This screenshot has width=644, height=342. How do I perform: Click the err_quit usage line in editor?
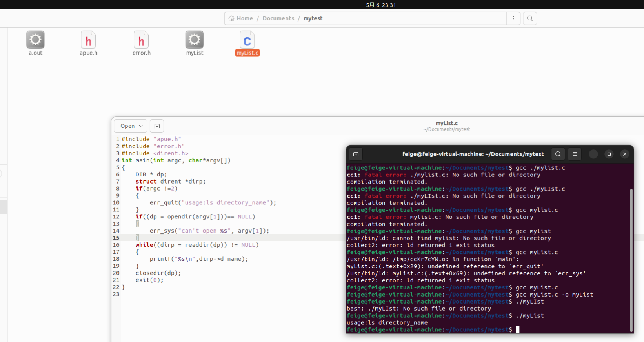pyautogui.click(x=213, y=203)
